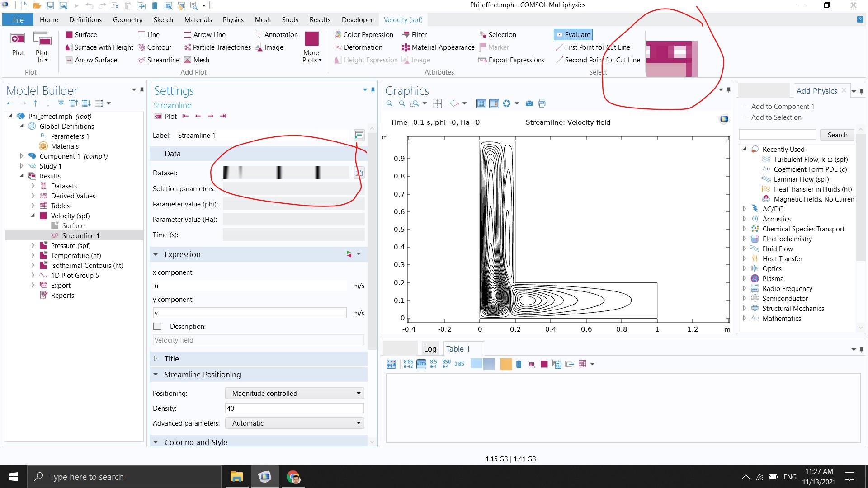868x488 pixels.
Task: Select Laminar Flow (spf) under Recently Used
Action: (801, 179)
